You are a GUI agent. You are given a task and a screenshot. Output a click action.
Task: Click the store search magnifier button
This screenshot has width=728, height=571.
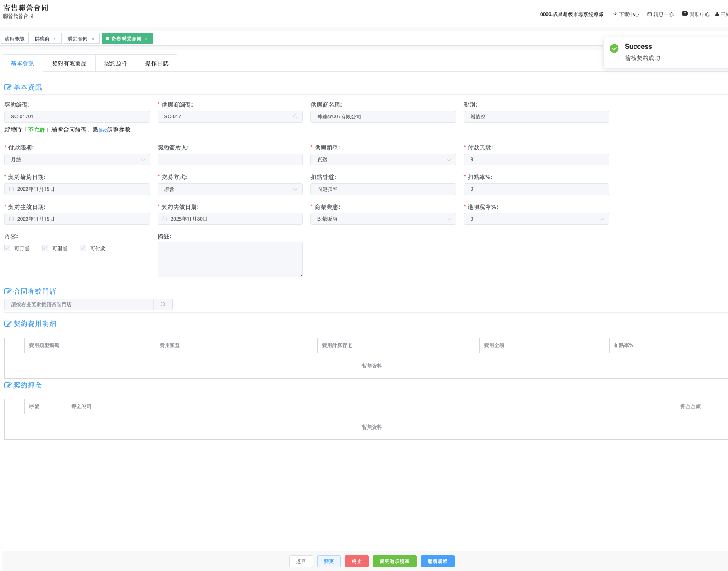tap(163, 304)
